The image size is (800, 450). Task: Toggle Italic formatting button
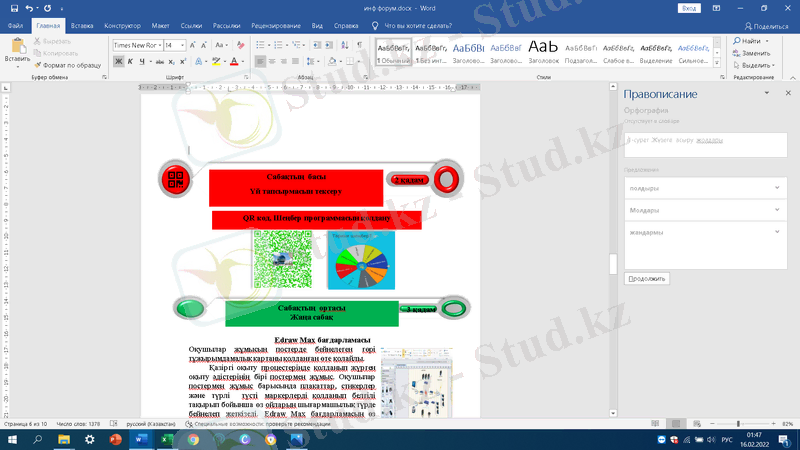pyautogui.click(x=130, y=62)
